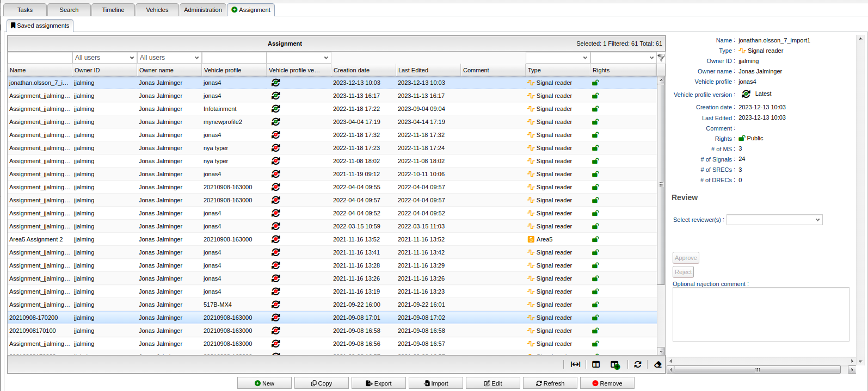The image size is (868, 391).
Task: Switch to the Timeline tab
Action: [x=113, y=10]
